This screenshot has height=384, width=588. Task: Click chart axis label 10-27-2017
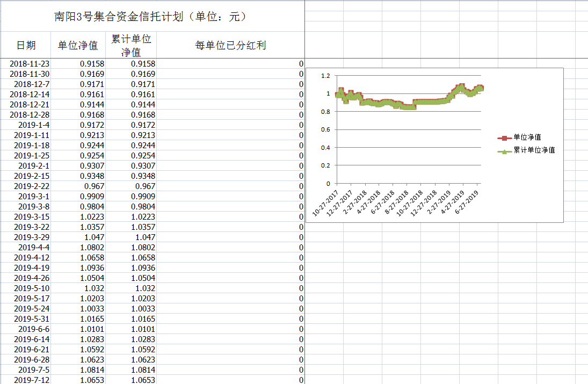(325, 203)
